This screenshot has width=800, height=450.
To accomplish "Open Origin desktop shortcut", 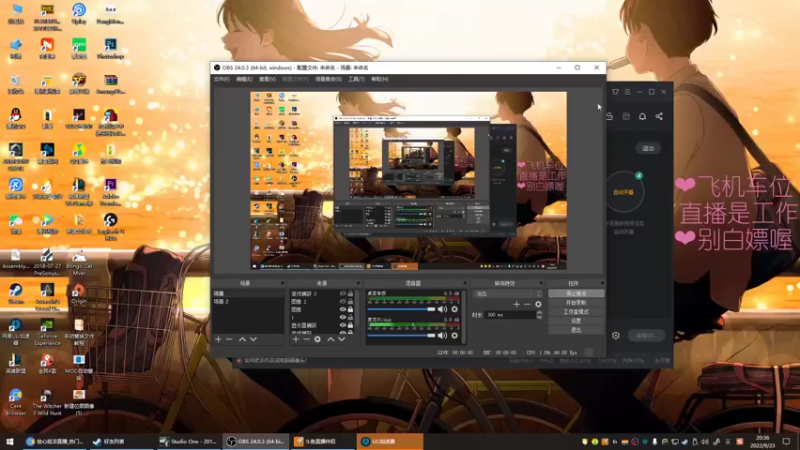I will (79, 294).
